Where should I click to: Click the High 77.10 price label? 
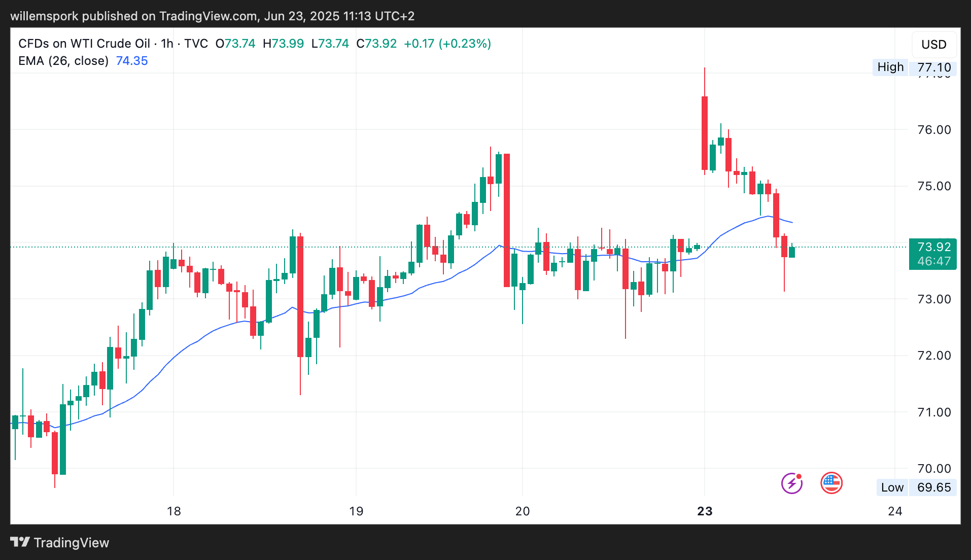914,67
